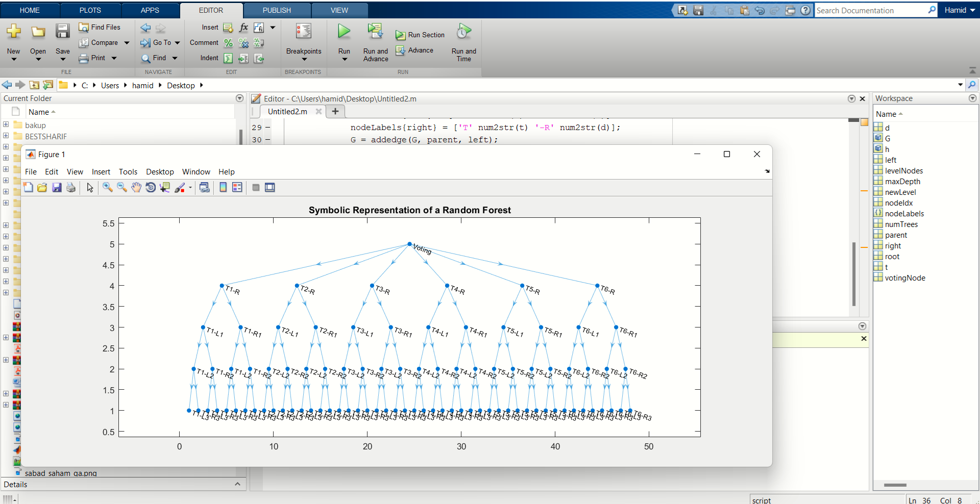Select the votingNode variable in Workspace
Screen dimensions: 980x504
click(x=904, y=278)
